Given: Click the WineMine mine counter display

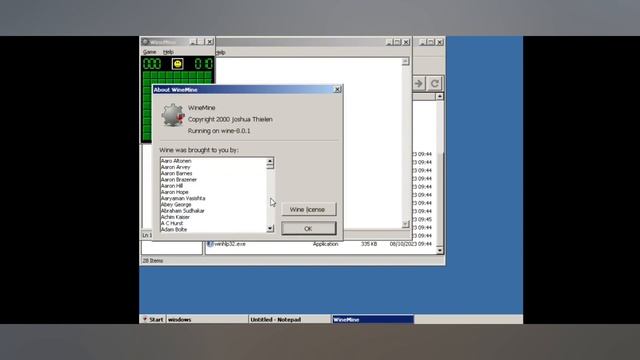Looking at the screenshot, I should tap(152, 64).
